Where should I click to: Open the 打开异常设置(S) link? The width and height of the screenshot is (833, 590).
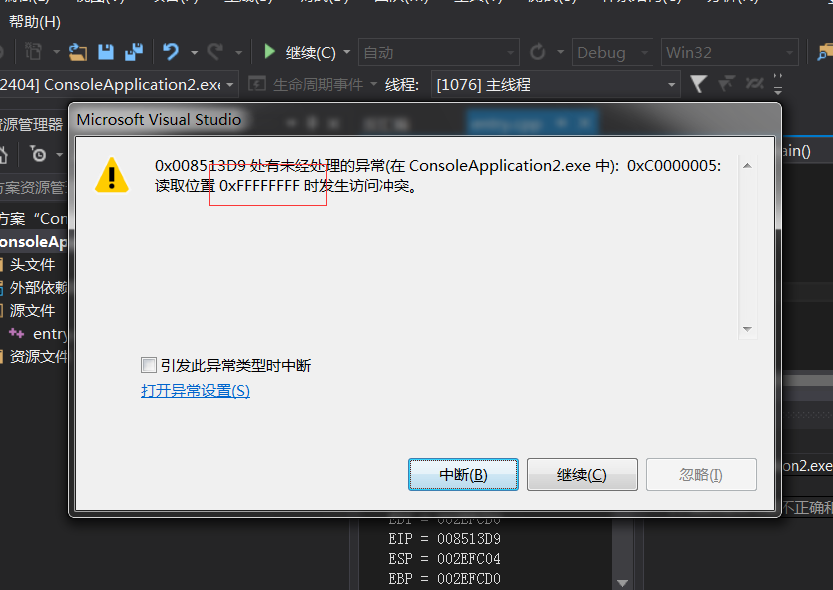click(x=196, y=391)
